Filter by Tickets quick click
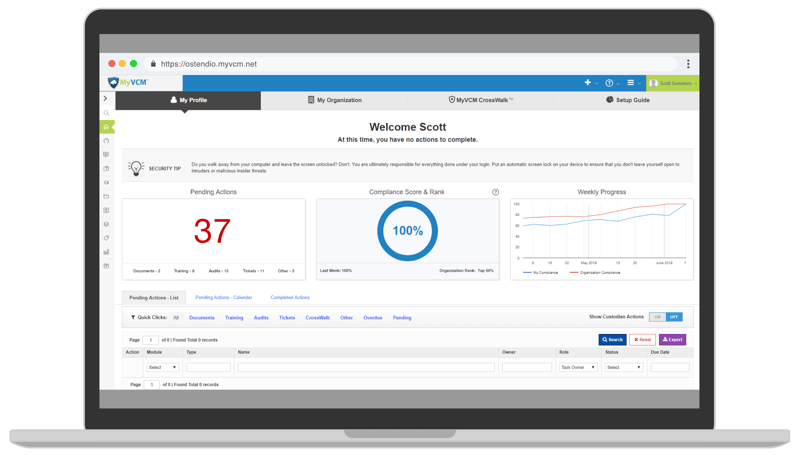800x455 pixels. coord(287,318)
